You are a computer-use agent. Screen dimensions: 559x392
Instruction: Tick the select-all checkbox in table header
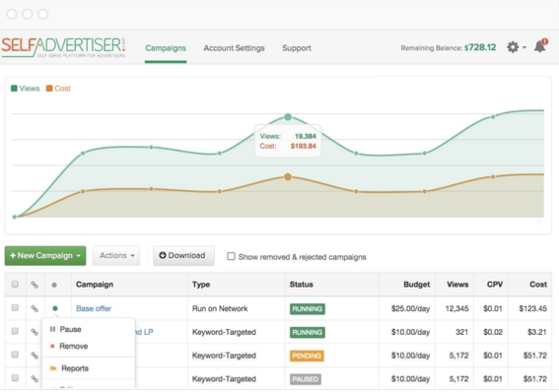pyautogui.click(x=15, y=284)
